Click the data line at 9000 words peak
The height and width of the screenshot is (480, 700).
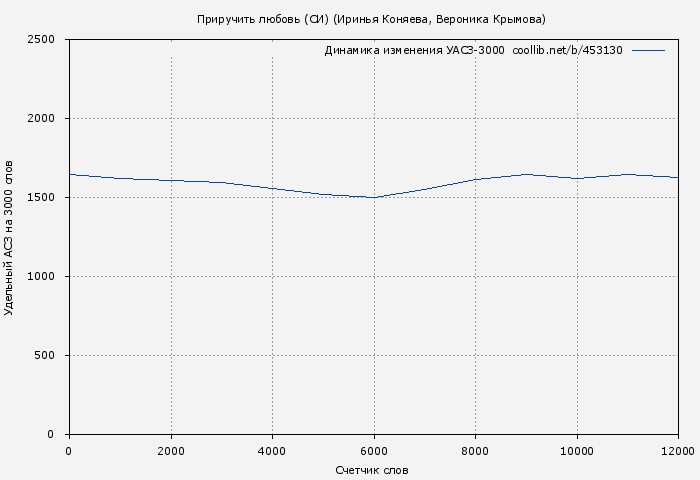(x=526, y=174)
